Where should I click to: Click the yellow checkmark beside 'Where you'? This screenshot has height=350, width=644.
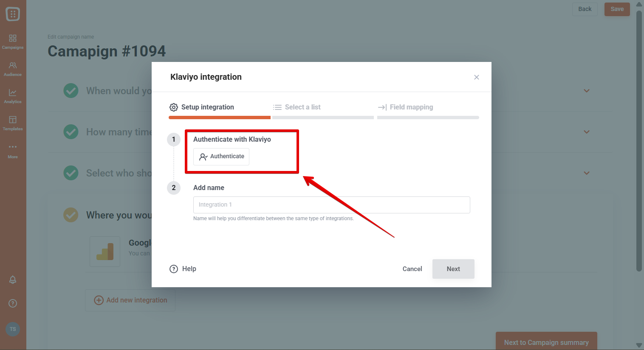71,215
